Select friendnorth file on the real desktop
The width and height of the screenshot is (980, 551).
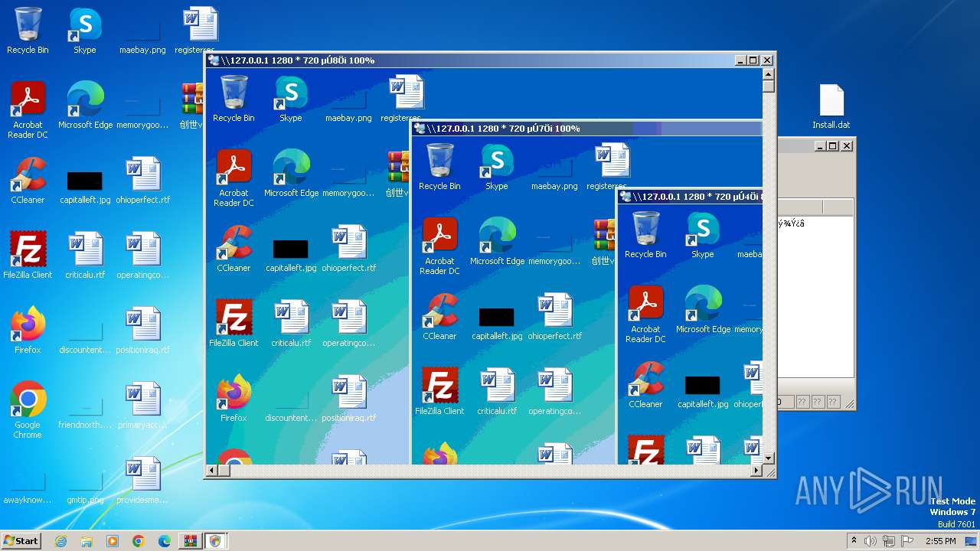(85, 412)
